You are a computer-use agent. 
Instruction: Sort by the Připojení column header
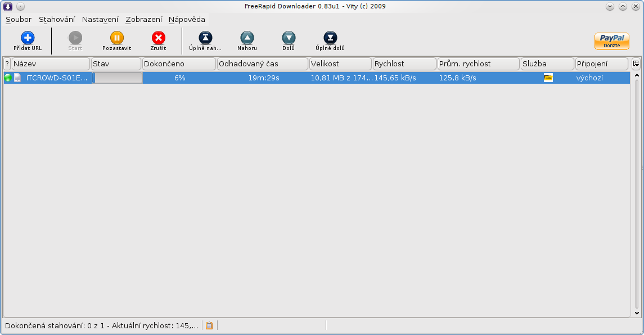tap(602, 64)
